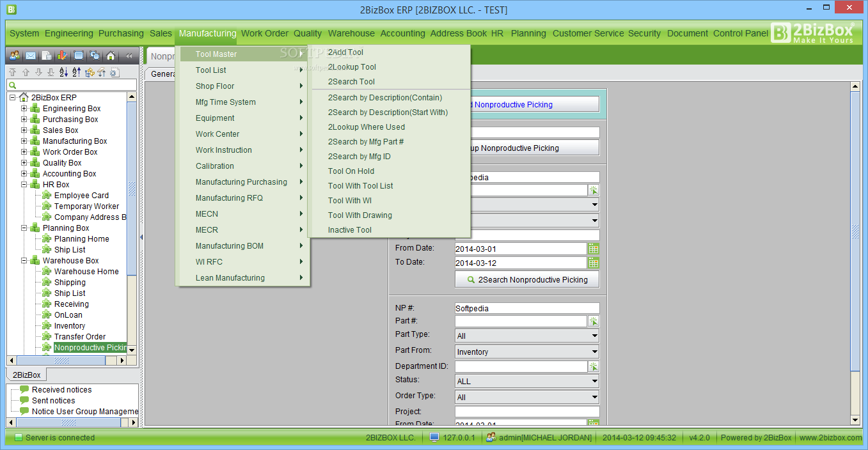The width and height of the screenshot is (868, 450).
Task: Select Transfer Order tree item
Action: [x=80, y=337]
